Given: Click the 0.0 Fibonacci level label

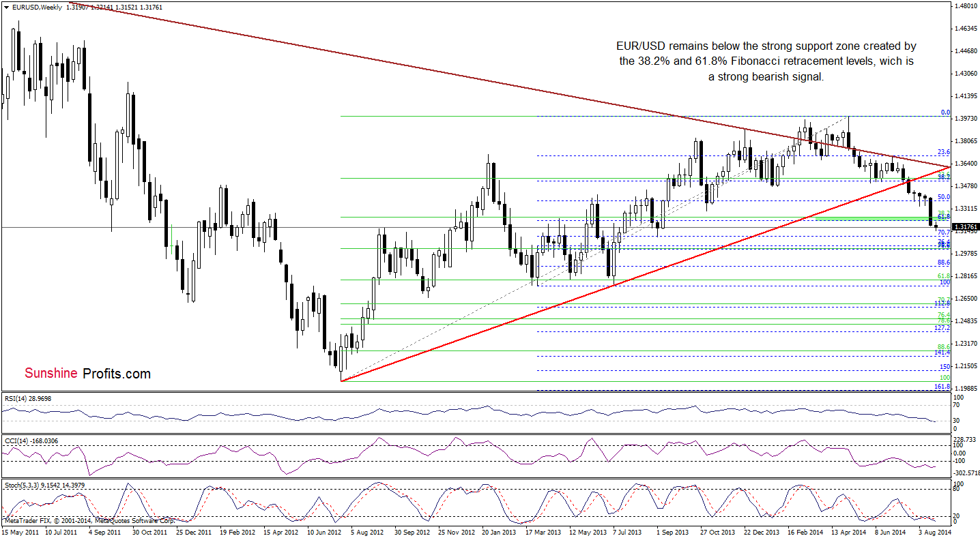Looking at the screenshot, I should click(x=945, y=113).
